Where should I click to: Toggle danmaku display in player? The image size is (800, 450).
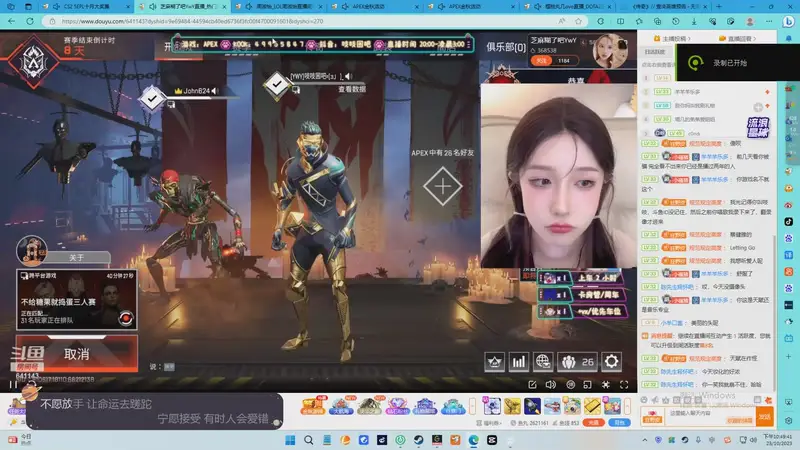coord(570,385)
